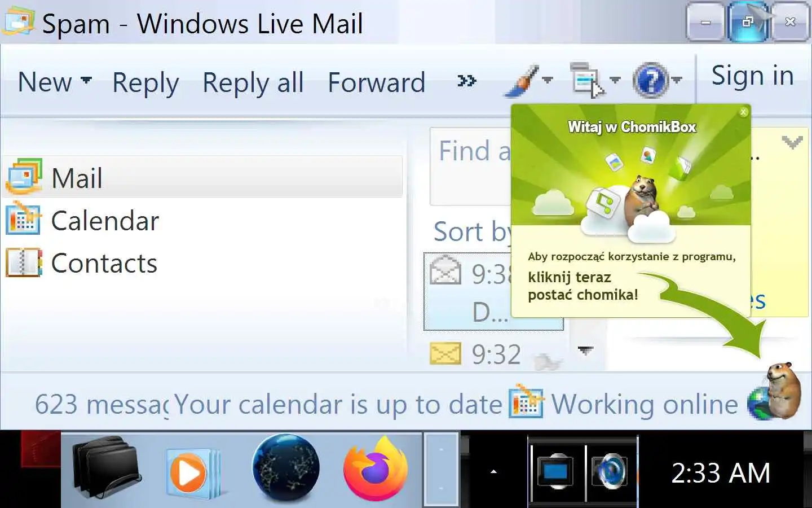Open the New message dropdown arrow
The width and height of the screenshot is (812, 508).
[86, 80]
